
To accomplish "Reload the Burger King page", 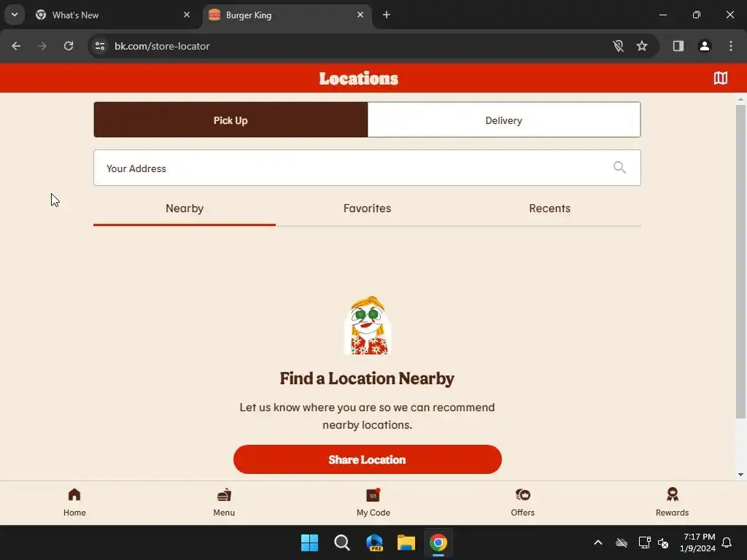I will 69,46.
